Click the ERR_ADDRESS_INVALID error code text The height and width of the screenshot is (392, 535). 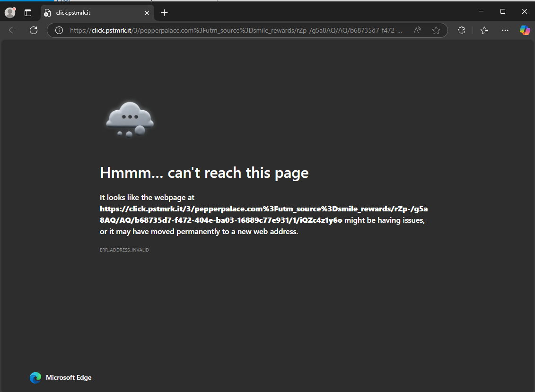click(124, 250)
